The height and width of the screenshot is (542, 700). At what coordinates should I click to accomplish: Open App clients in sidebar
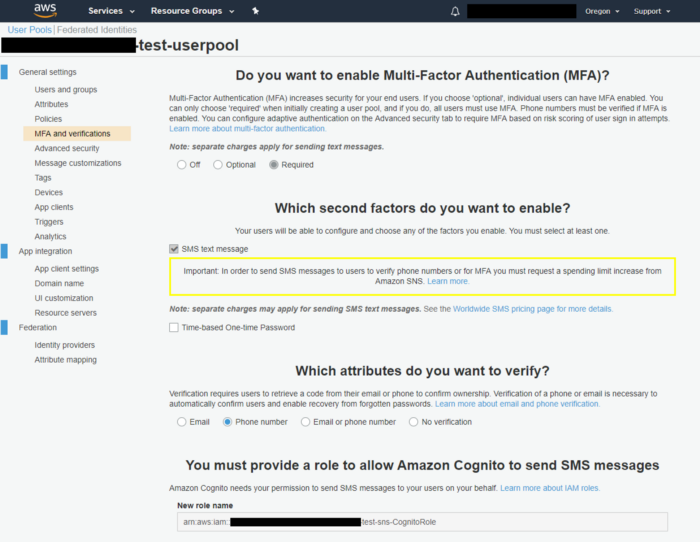(54, 207)
